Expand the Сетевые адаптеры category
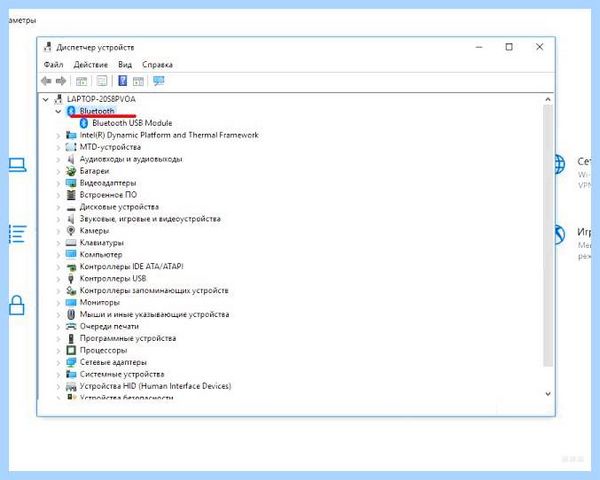 tap(58, 362)
